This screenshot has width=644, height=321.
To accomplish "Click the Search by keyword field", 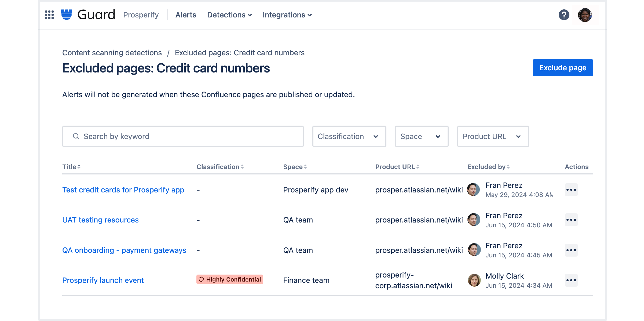I will 183,136.
